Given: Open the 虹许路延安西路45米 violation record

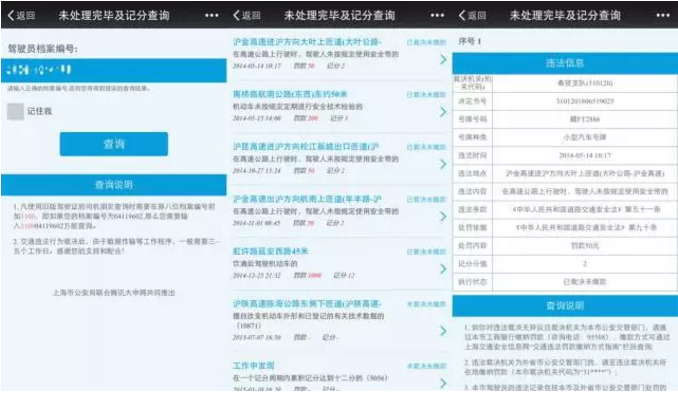Looking at the screenshot, I should (338, 263).
